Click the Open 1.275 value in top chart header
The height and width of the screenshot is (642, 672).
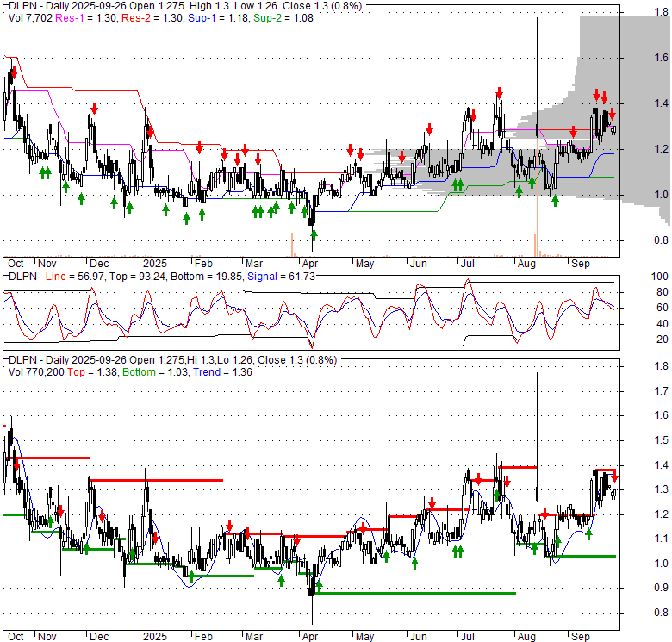pyautogui.click(x=157, y=6)
